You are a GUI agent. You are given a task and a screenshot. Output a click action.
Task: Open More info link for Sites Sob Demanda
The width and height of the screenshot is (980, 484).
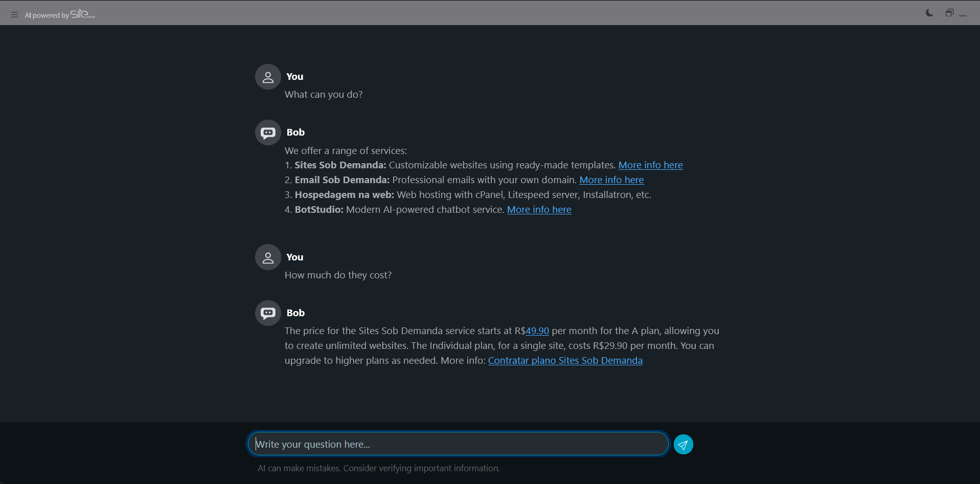650,165
